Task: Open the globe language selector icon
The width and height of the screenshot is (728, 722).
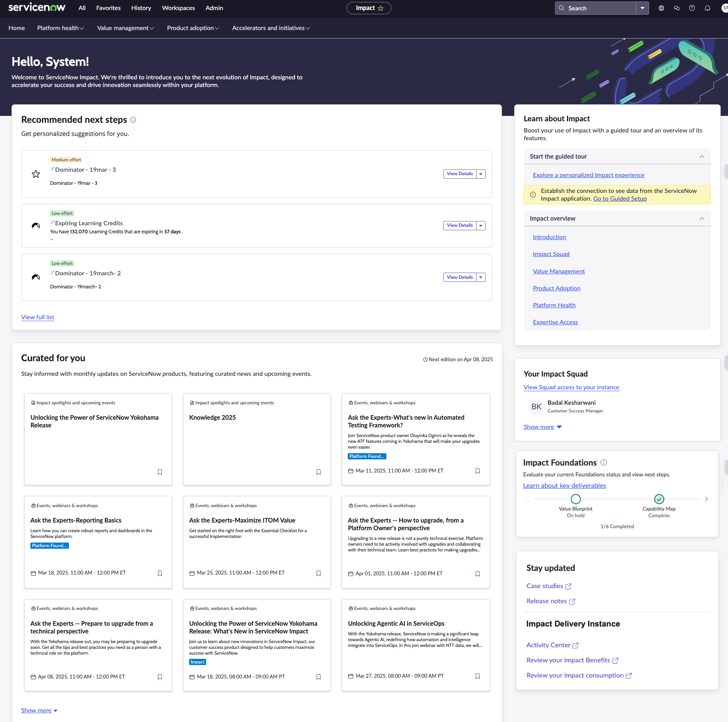Action: pyautogui.click(x=661, y=8)
